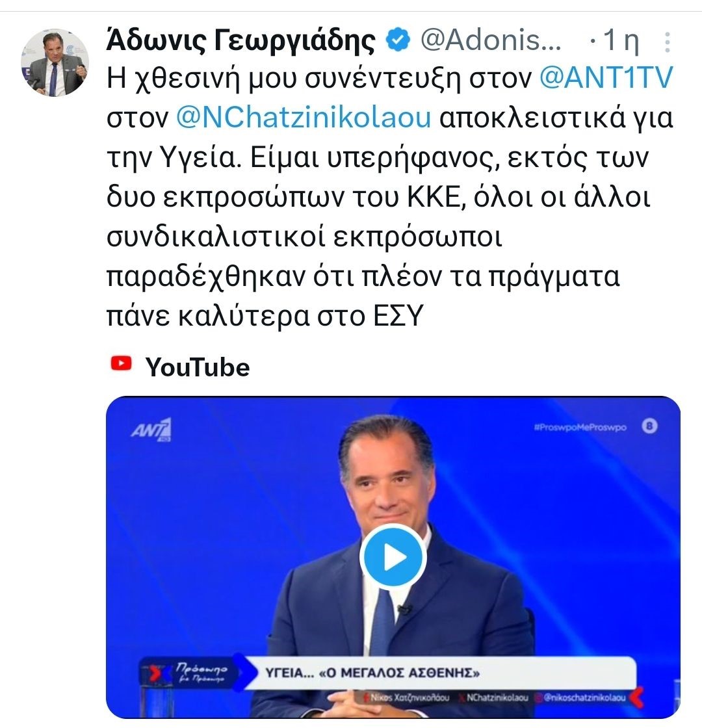Click the Άδωνις Γεωργιάδης display name

(x=241, y=40)
